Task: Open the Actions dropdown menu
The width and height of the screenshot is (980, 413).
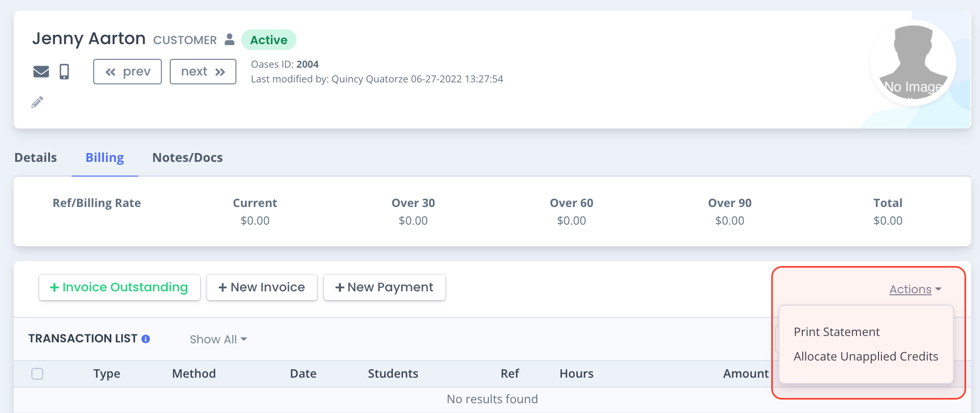Action: 915,289
